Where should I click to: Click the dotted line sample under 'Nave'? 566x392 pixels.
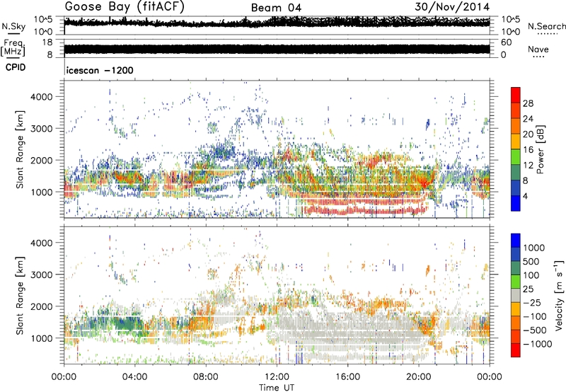538,57
